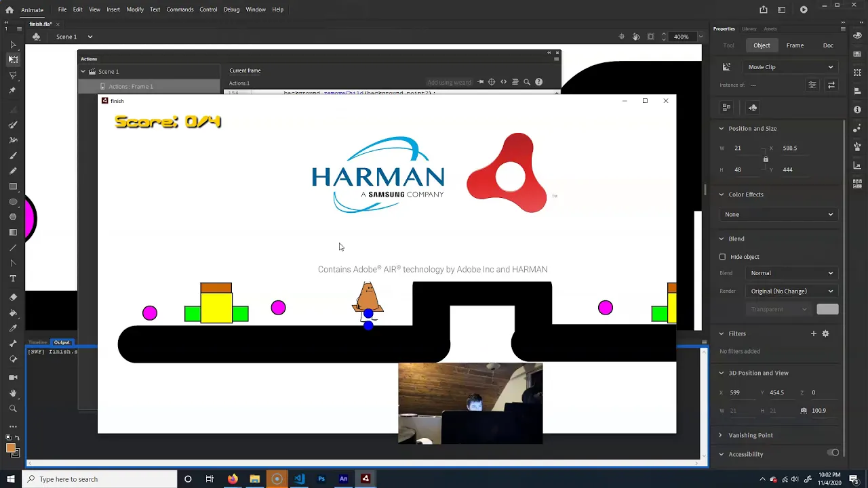Select the Oval tool
Viewport: 868px width, 488px height.
point(13,202)
